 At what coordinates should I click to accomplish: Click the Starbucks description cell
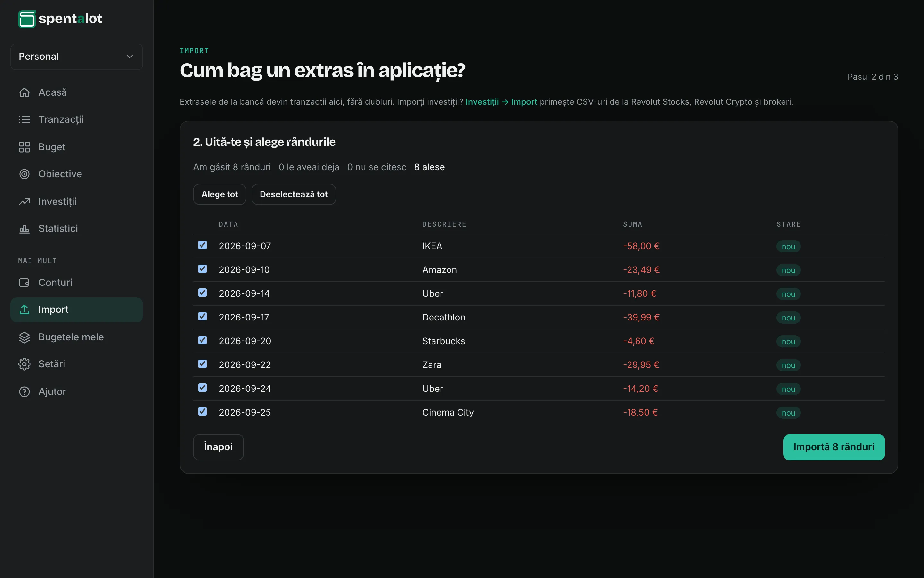(444, 341)
